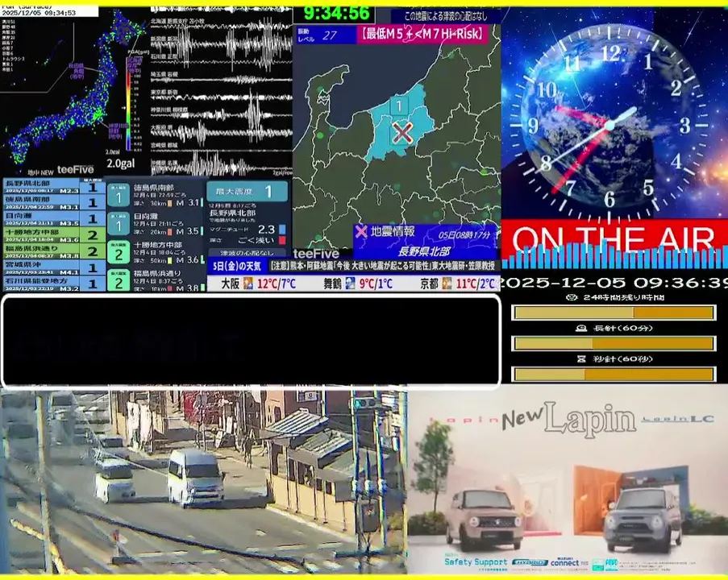Click the blue square next to magnitude 2.3
728x580 pixels.
pos(282,230)
